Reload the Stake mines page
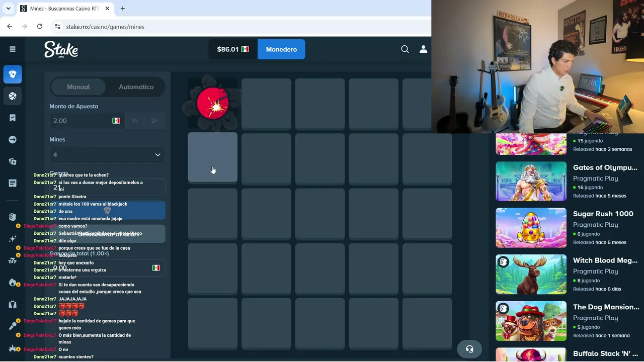644x362 pixels. (40, 27)
